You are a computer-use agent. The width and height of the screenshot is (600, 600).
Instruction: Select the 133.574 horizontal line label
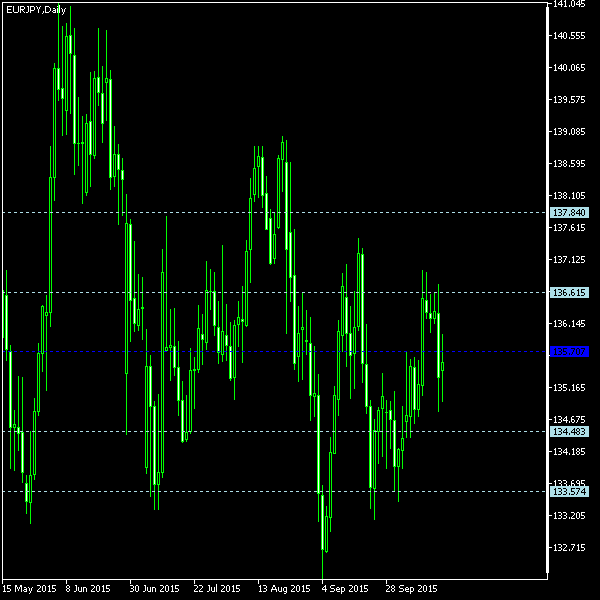point(569,491)
